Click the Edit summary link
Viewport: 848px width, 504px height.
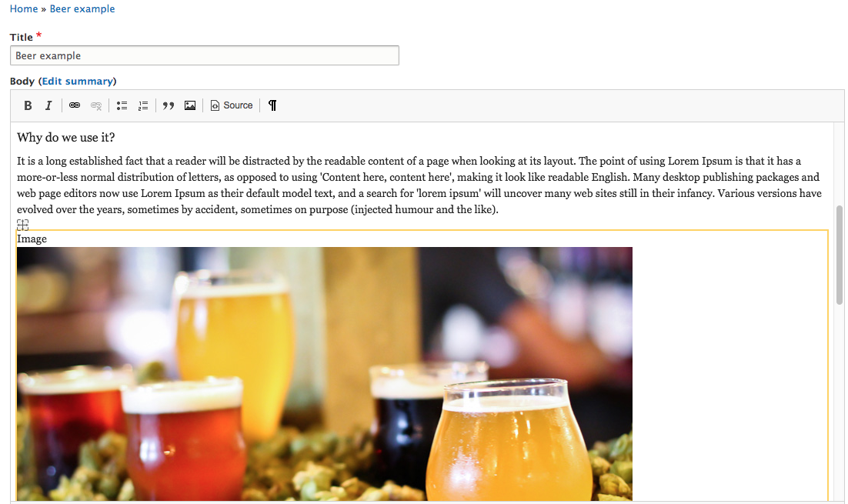point(78,81)
